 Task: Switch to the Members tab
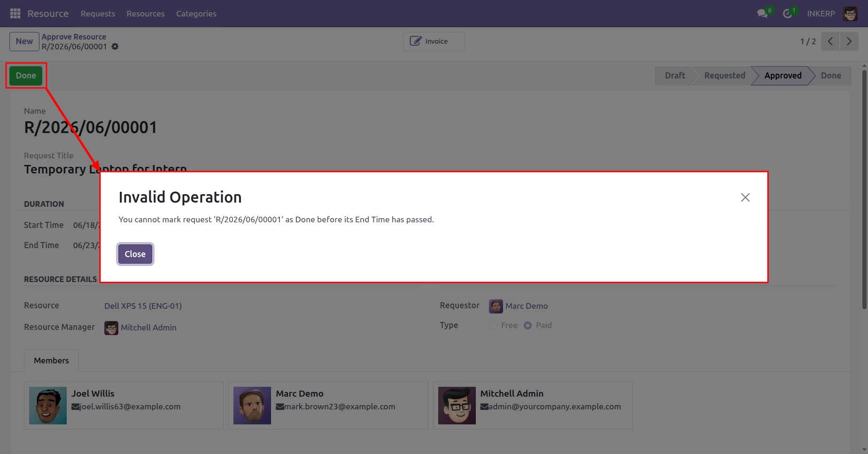pyautogui.click(x=51, y=360)
